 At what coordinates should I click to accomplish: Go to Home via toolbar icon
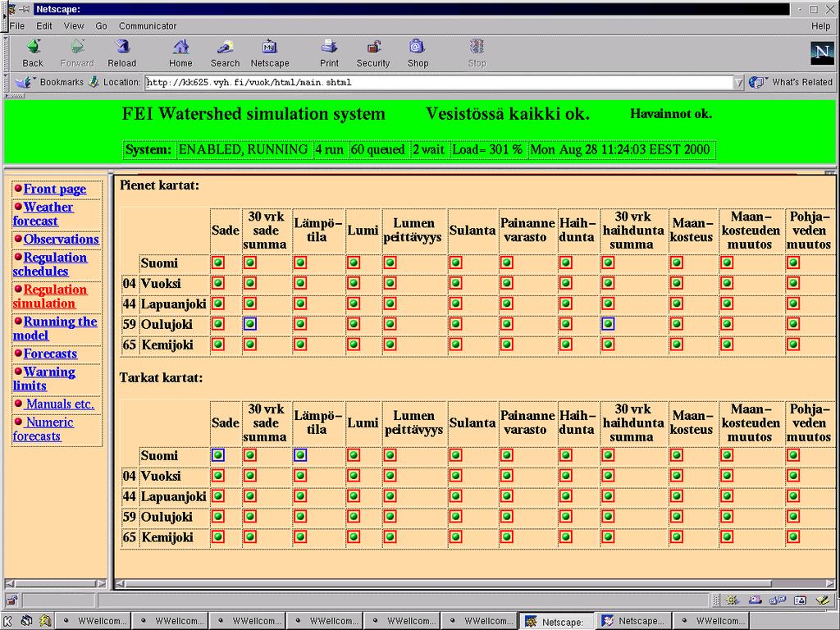(x=180, y=47)
